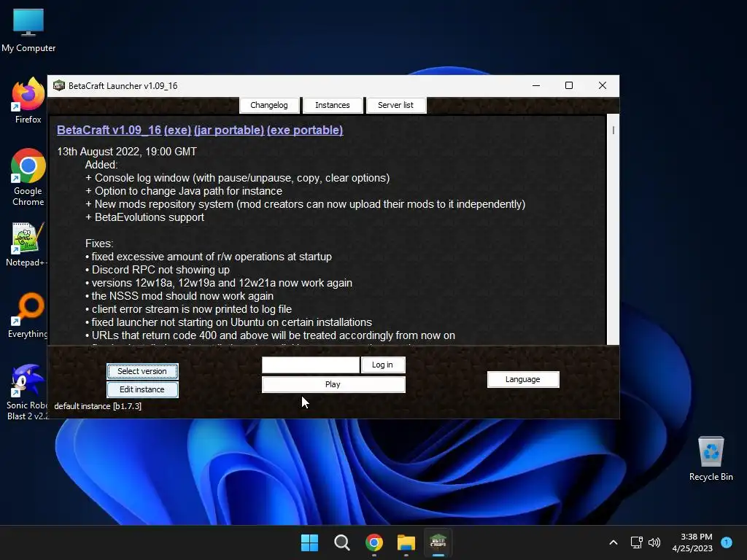Select the Firefox desktop shortcut
The height and width of the screenshot is (560, 747).
[28, 101]
